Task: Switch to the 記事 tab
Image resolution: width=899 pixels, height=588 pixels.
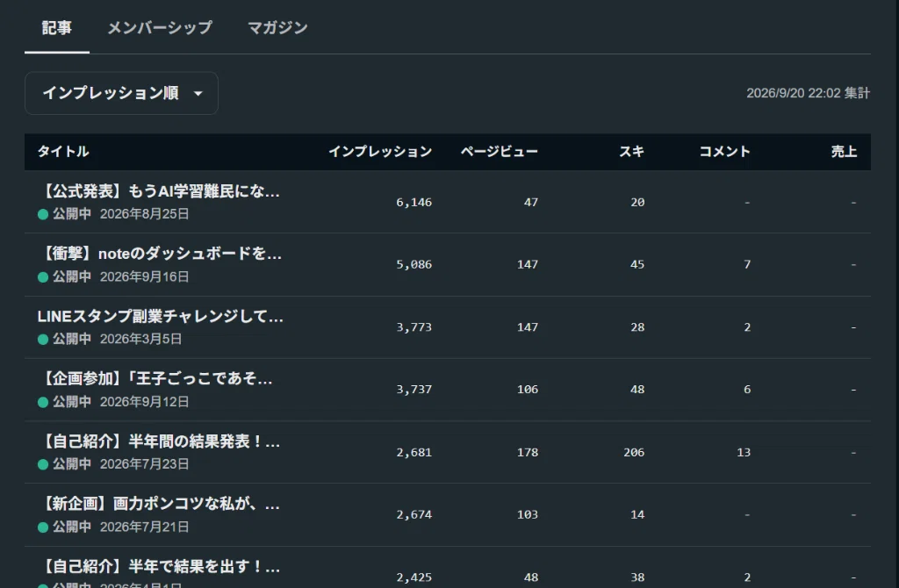Action: point(57,27)
